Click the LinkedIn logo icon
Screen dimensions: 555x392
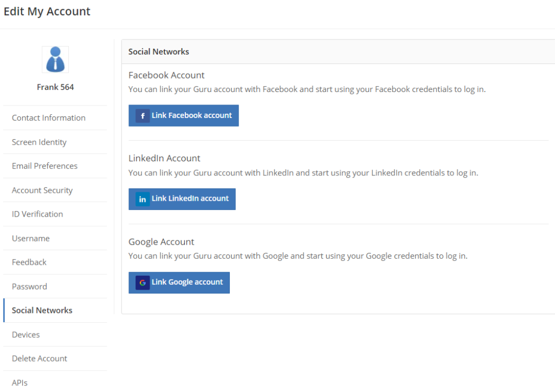pyautogui.click(x=143, y=199)
